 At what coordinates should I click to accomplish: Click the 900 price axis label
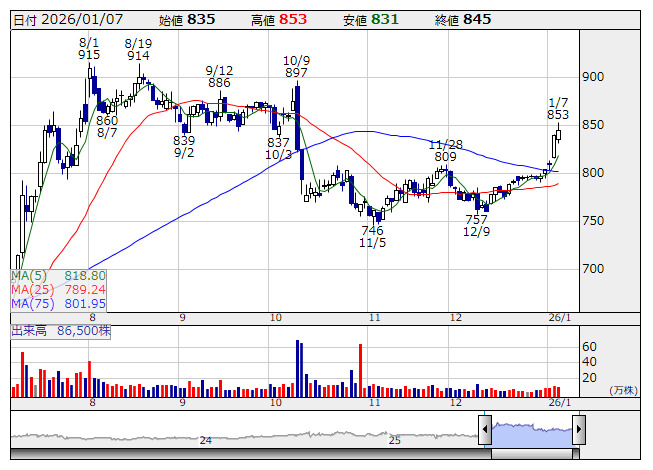point(593,77)
